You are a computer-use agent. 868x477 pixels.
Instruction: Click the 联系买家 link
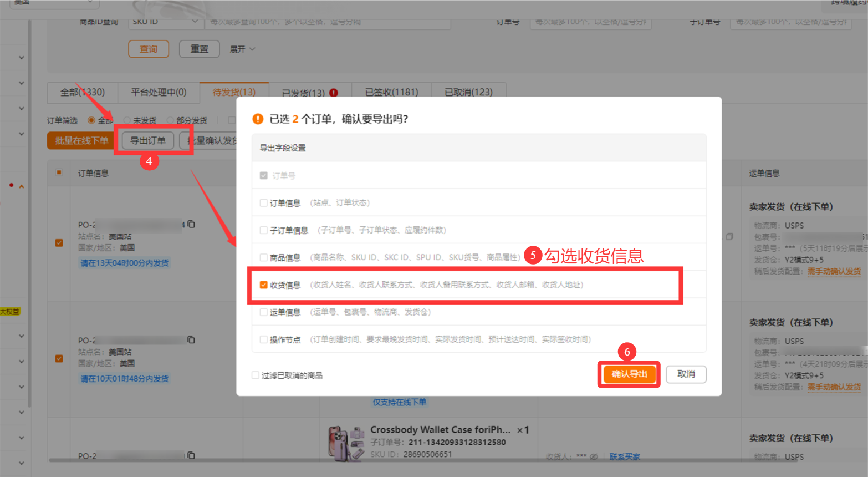tap(625, 457)
